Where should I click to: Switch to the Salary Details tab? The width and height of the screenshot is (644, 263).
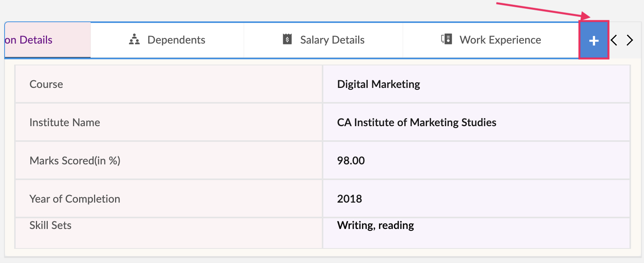click(x=332, y=40)
